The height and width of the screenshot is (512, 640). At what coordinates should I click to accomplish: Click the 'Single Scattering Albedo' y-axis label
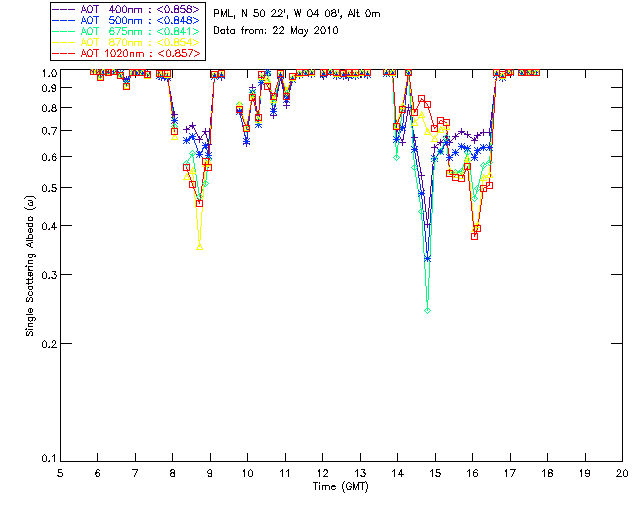point(30,266)
